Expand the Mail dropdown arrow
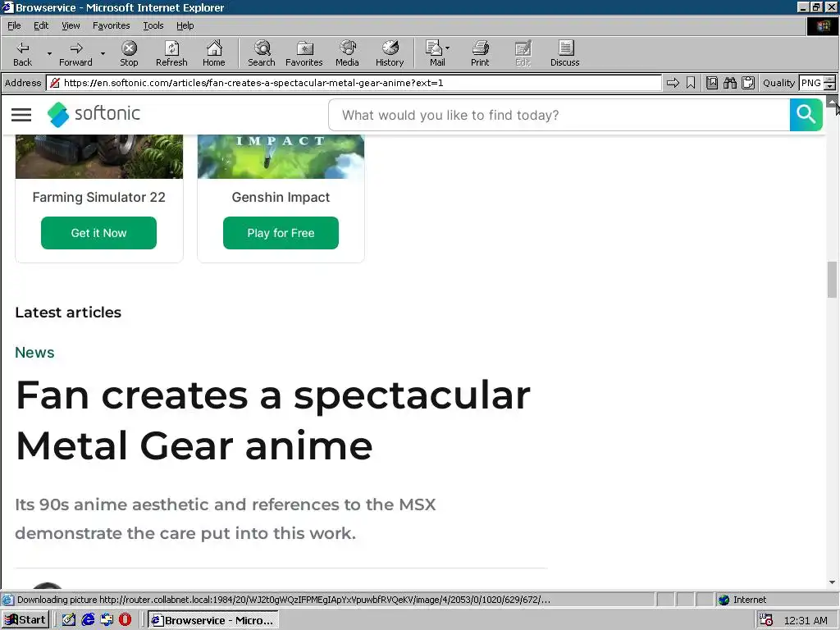Screen dimensions: 840x630 coord(447,48)
